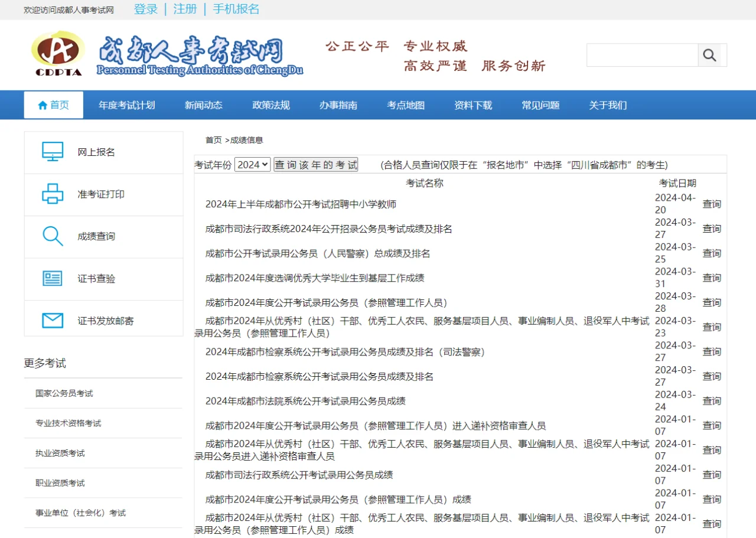
Task: Click the magnifier icon for 成绩查询
Action: [x=53, y=236]
